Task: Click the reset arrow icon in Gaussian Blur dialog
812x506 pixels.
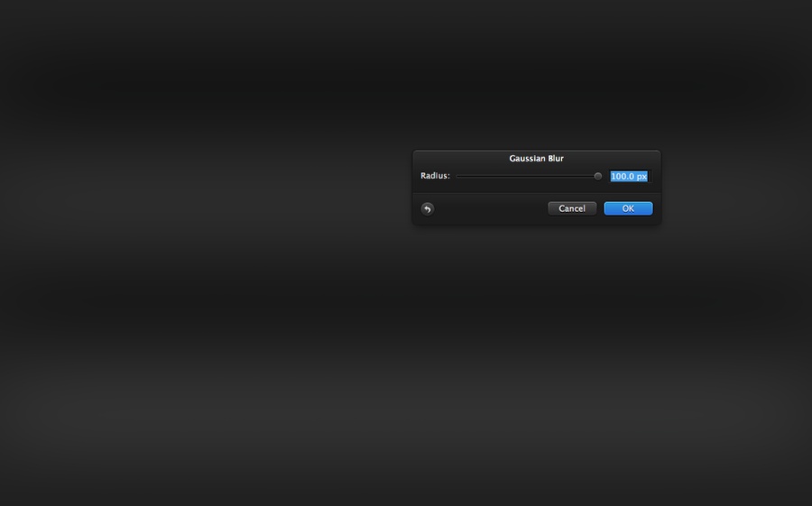Action: (428, 208)
